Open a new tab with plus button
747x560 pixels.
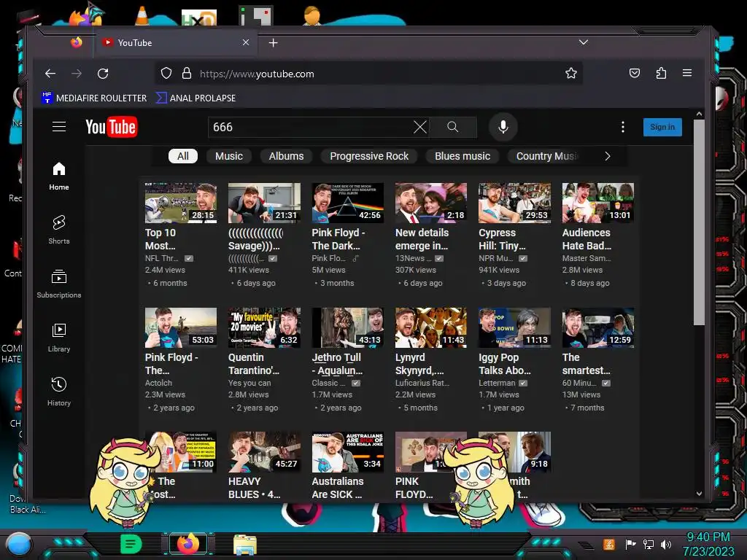tap(273, 43)
